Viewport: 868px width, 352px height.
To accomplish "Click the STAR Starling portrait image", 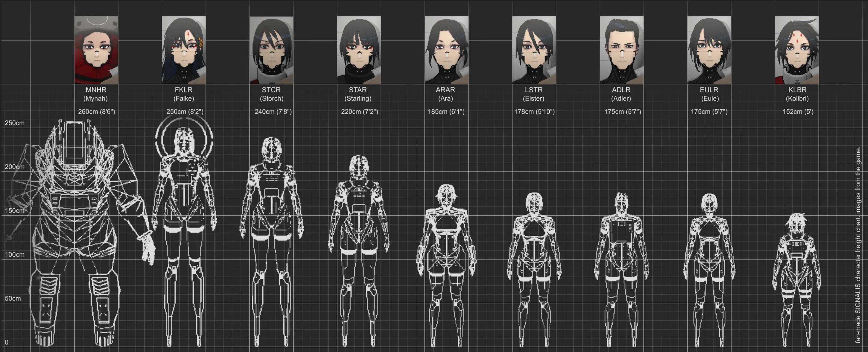I will tap(359, 50).
